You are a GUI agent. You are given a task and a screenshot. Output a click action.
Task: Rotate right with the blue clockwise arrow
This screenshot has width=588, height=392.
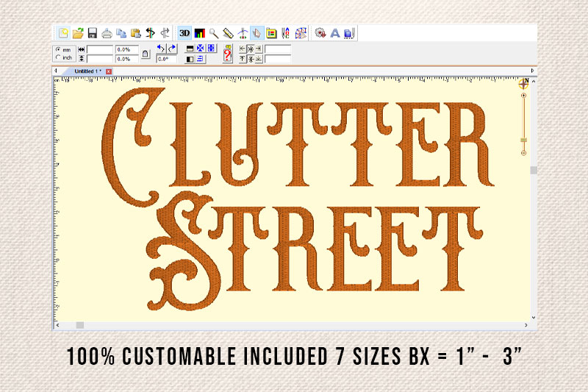point(172,49)
